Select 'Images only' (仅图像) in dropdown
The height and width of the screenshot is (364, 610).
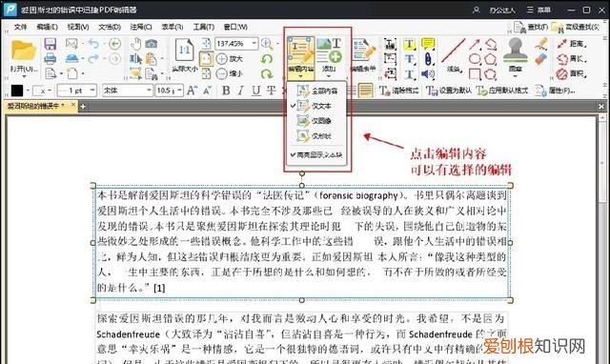tap(316, 121)
